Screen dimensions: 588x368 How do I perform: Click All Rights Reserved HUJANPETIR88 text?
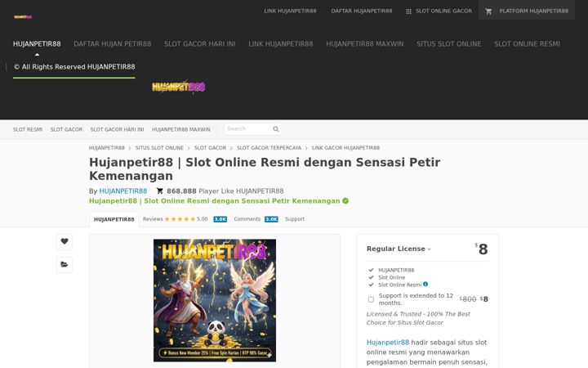pyautogui.click(x=74, y=67)
